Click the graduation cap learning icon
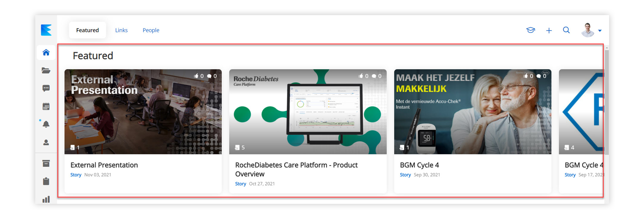The width and height of the screenshot is (644, 223). [x=531, y=30]
